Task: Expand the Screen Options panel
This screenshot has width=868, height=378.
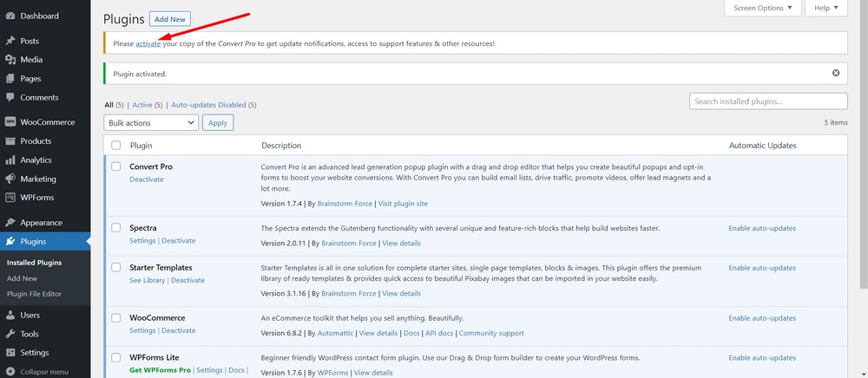Action: pos(763,8)
